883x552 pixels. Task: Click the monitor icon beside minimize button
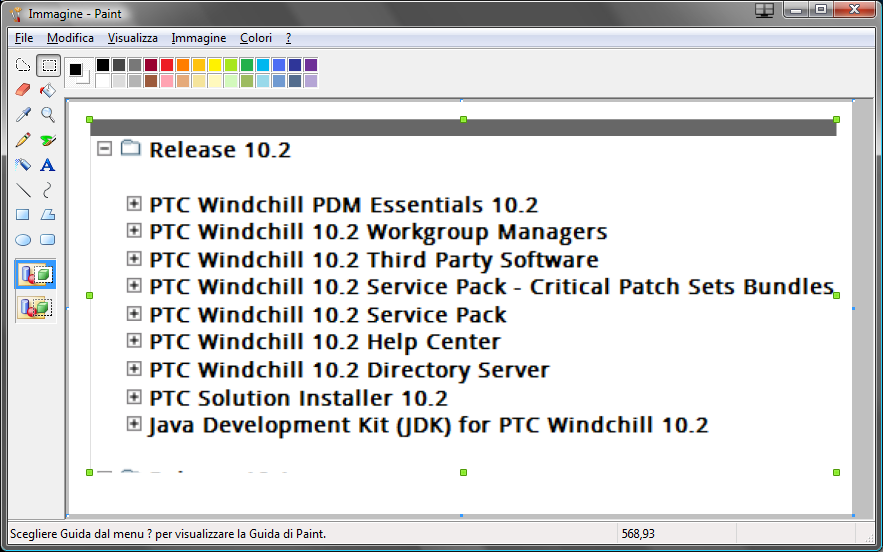(x=764, y=10)
